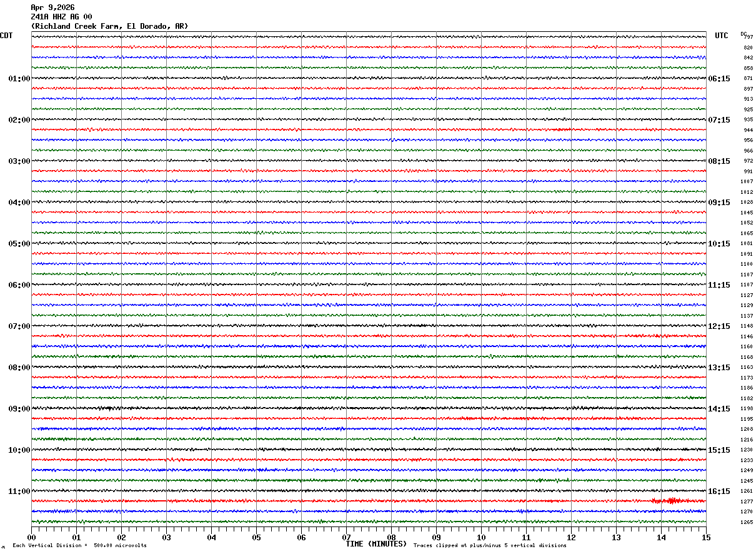Image resolution: width=756 pixels, height=554 pixels.
Task: Click minute 15 on the bottom axis
Action: coord(706,537)
